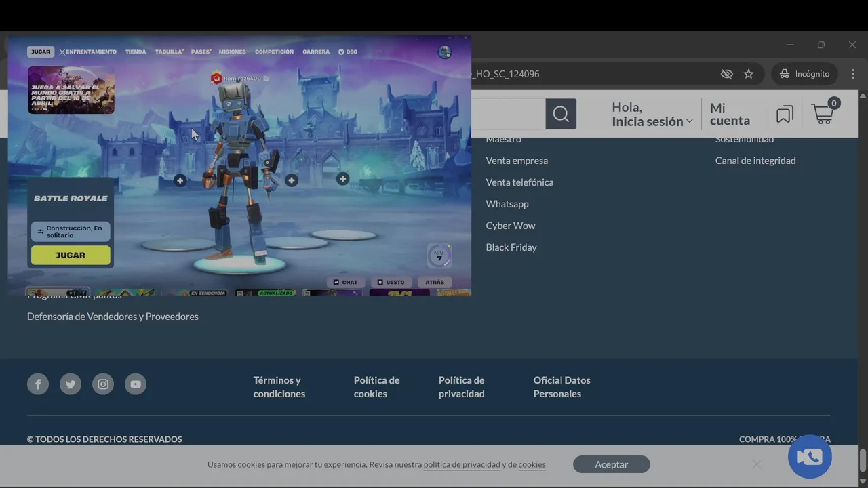Select the CARRERA tab
The width and height of the screenshot is (868, 488).
coord(316,52)
